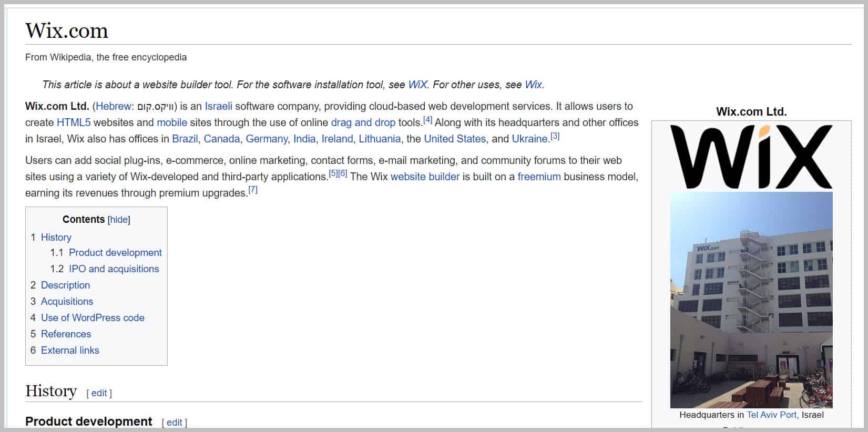Go to Acquisitions in contents
The height and width of the screenshot is (432, 868).
click(67, 301)
